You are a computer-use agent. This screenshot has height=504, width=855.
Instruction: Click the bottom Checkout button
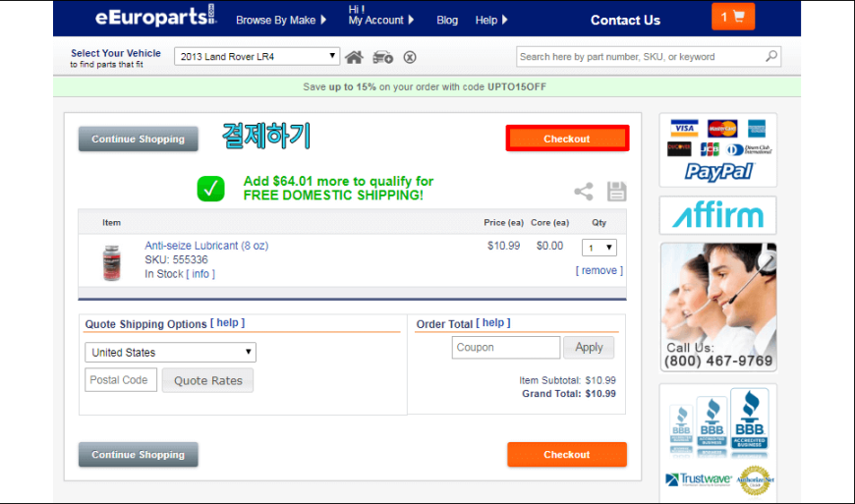566,455
